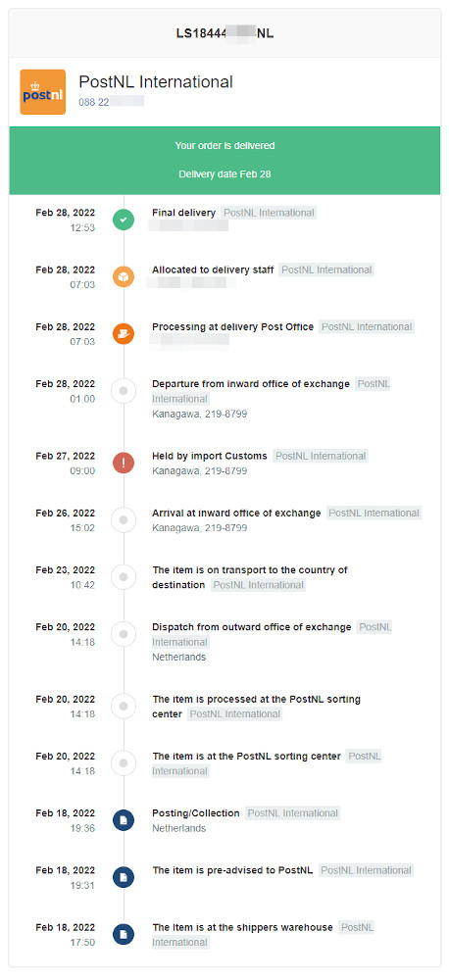The image size is (449, 980).
Task: Click the green Your order is delivered banner
Action: (224, 160)
